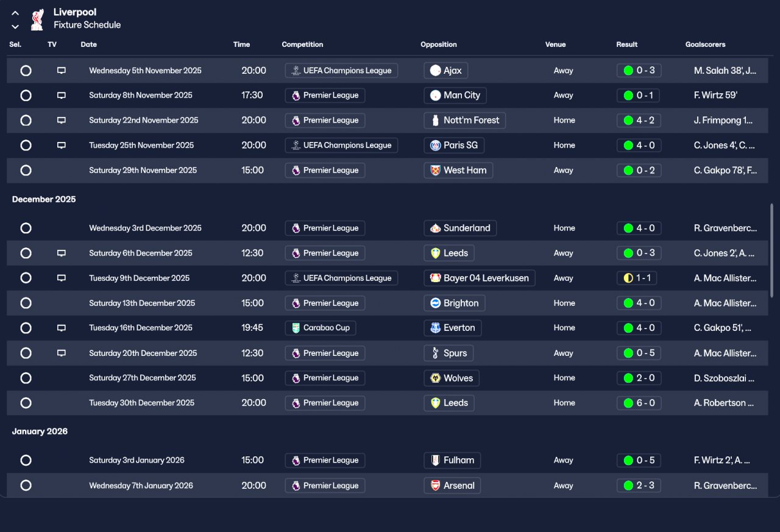Click the TV broadcast icon on the Ajax fixture

[62, 71]
